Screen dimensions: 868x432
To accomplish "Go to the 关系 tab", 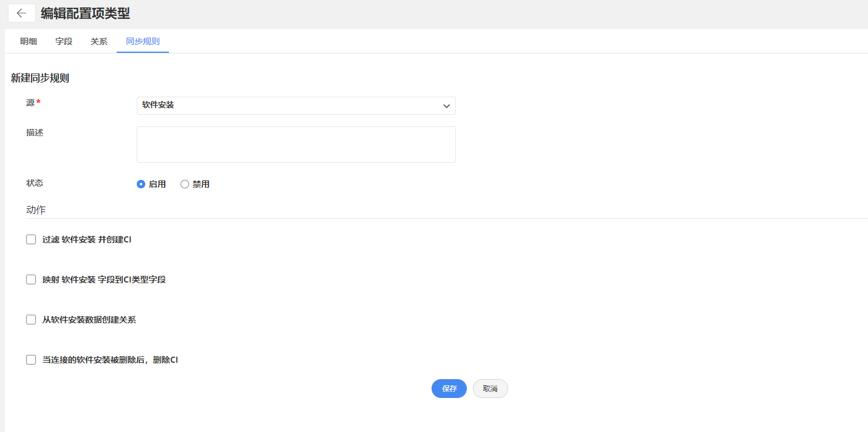I will tap(99, 41).
